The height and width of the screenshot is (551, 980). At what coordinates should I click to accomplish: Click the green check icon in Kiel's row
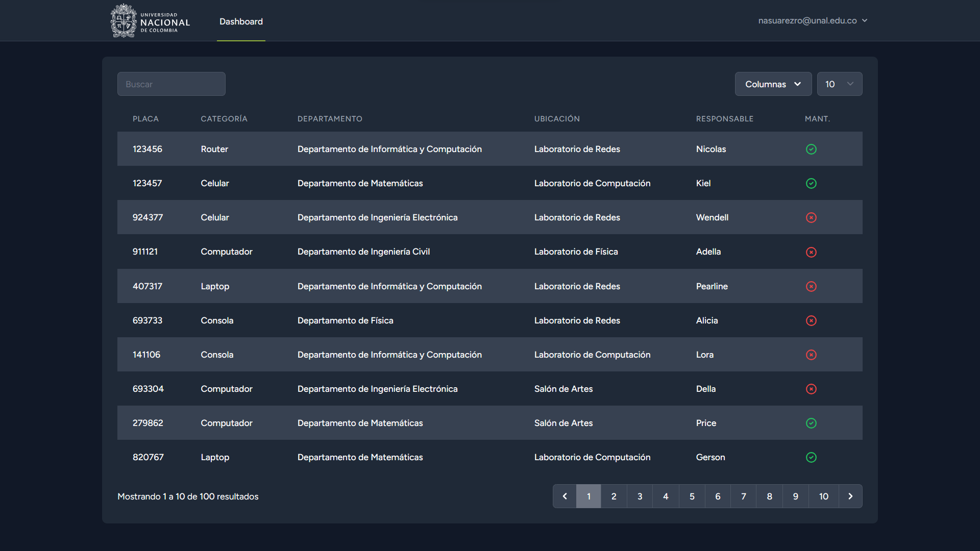811,183
